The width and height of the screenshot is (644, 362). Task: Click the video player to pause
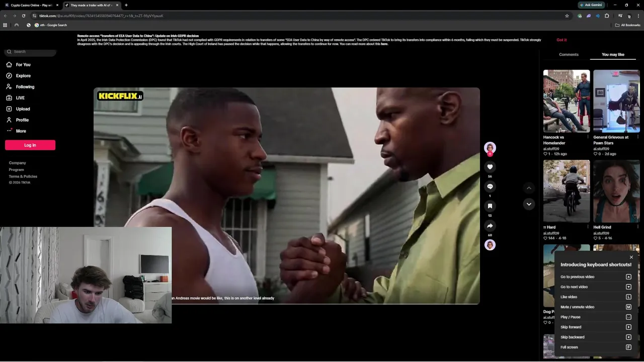(287, 196)
